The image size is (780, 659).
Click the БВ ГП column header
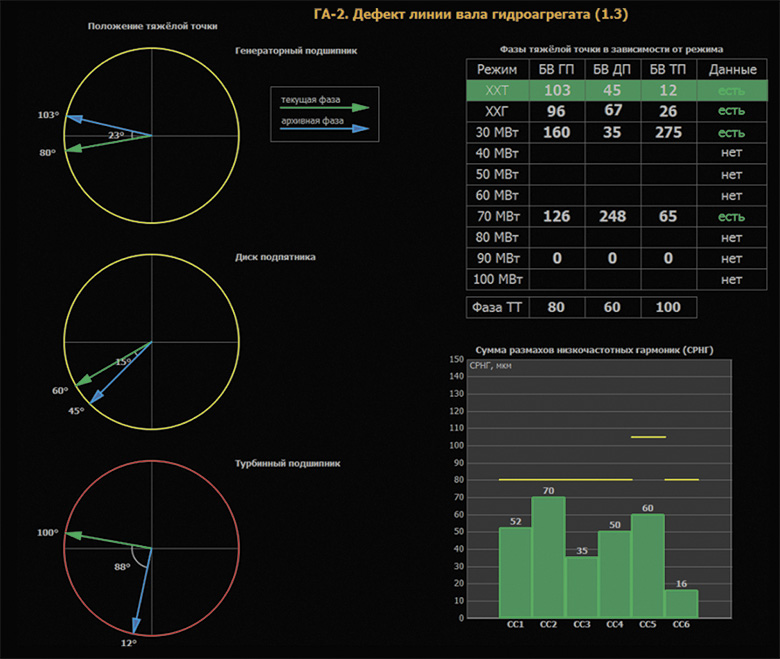(x=557, y=69)
